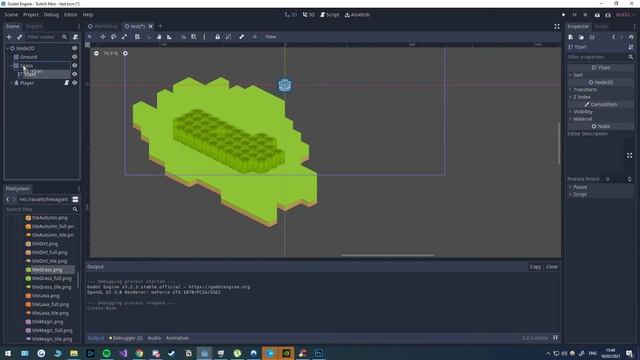Viewport: 640px width, 360px height.
Task: Switch to the Script workspace
Action: tap(329, 15)
